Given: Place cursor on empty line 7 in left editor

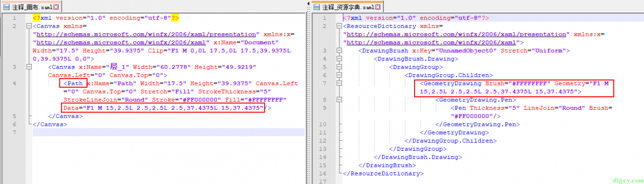Looking at the screenshot, I should click(169, 132).
